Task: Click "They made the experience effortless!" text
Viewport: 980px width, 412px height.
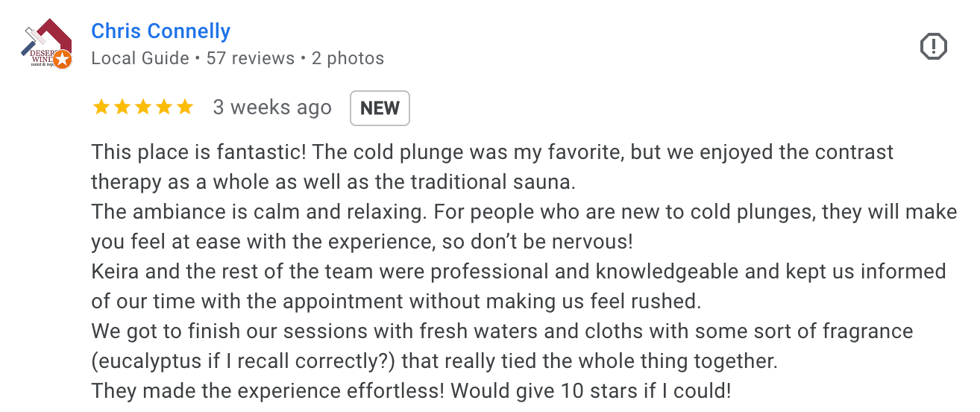Action: [x=268, y=391]
